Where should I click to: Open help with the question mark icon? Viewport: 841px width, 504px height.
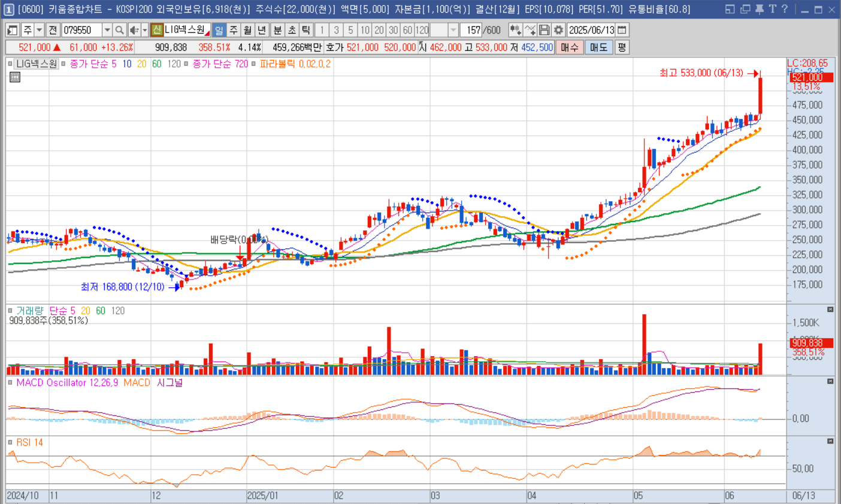click(785, 9)
